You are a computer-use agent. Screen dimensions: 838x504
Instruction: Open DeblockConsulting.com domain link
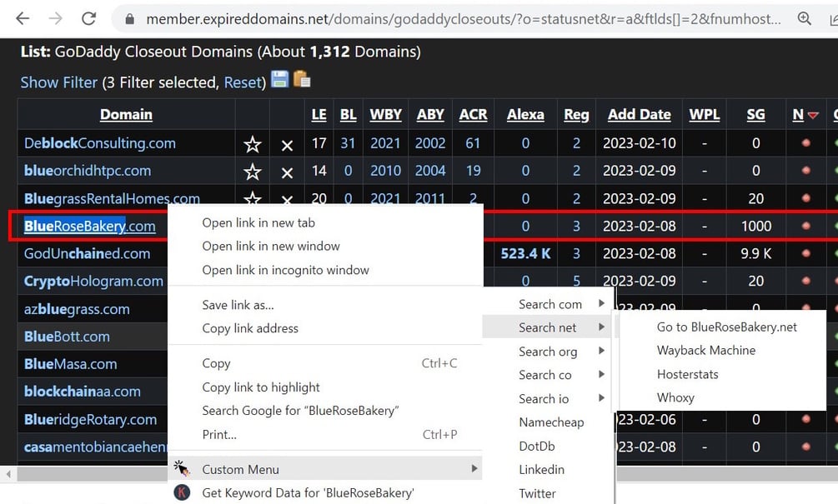click(100, 143)
